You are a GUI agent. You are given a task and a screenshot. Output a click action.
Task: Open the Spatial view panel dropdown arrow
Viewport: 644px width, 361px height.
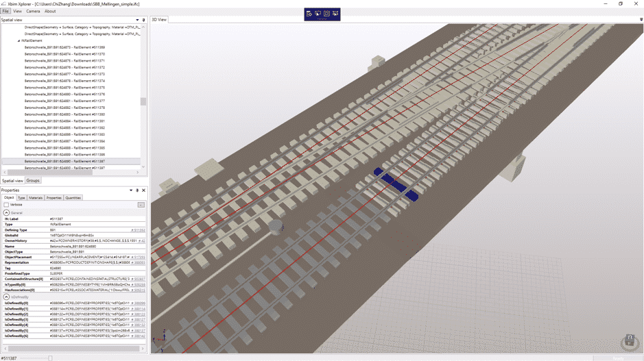click(137, 20)
